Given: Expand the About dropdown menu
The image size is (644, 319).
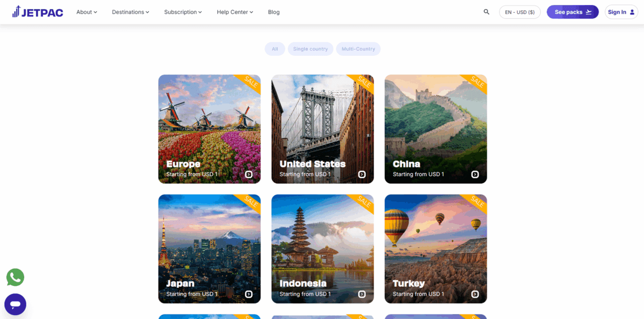Looking at the screenshot, I should tap(87, 12).
